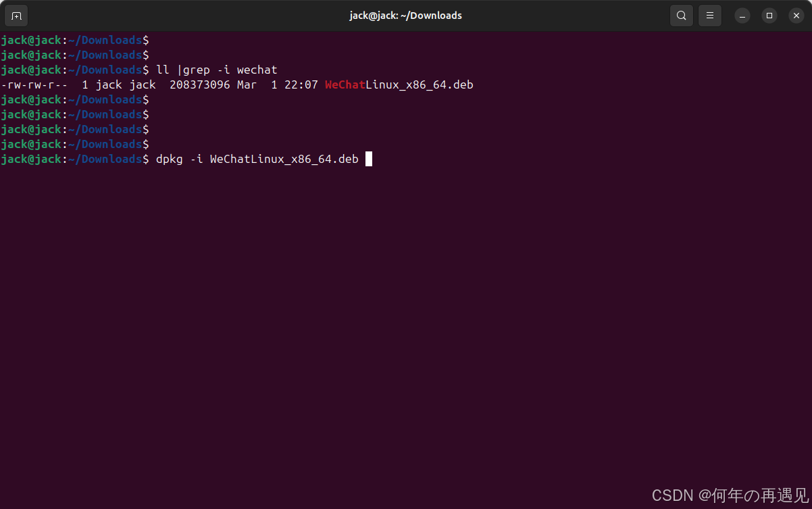Open the terminal search tool
Image resolution: width=812 pixels, height=509 pixels.
(682, 16)
